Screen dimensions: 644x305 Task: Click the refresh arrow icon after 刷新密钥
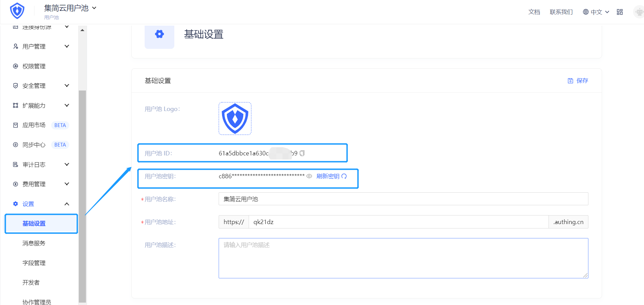click(344, 176)
